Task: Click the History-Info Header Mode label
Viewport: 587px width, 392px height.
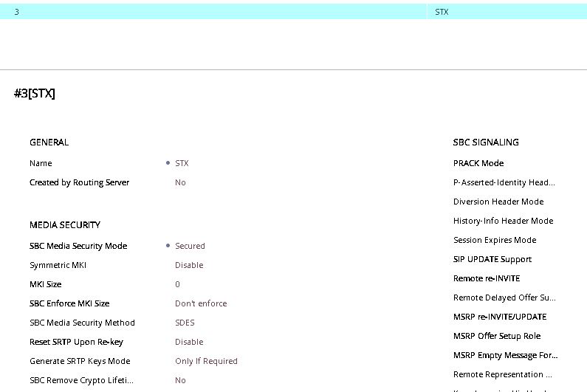Action: 503,221
